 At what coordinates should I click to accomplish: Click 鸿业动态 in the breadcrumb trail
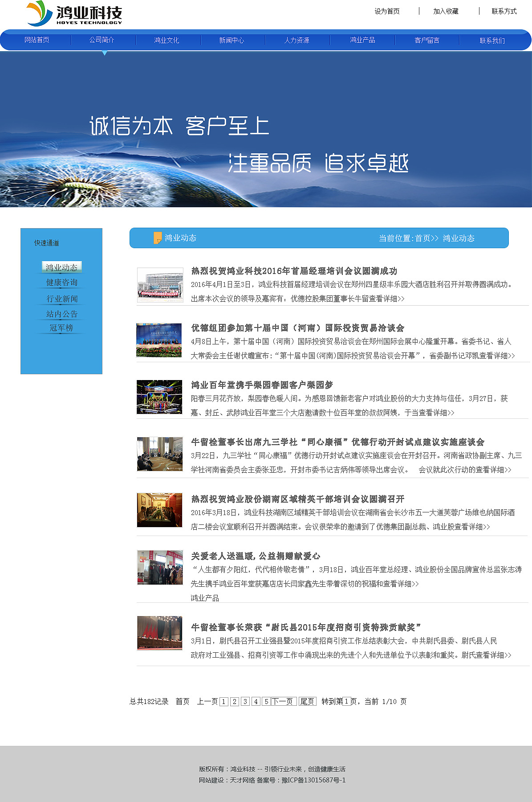(x=459, y=238)
